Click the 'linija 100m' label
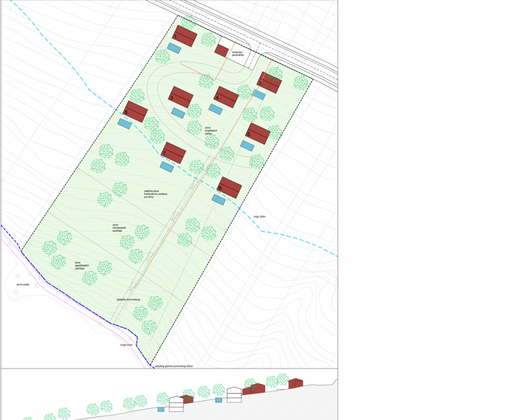Viewport: 530px width, 420px height. pyautogui.click(x=260, y=217)
